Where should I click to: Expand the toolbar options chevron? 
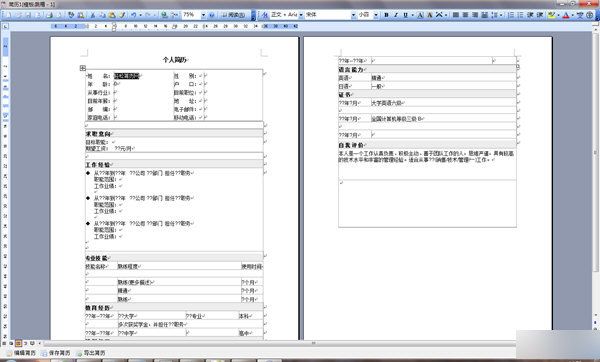(253, 15)
